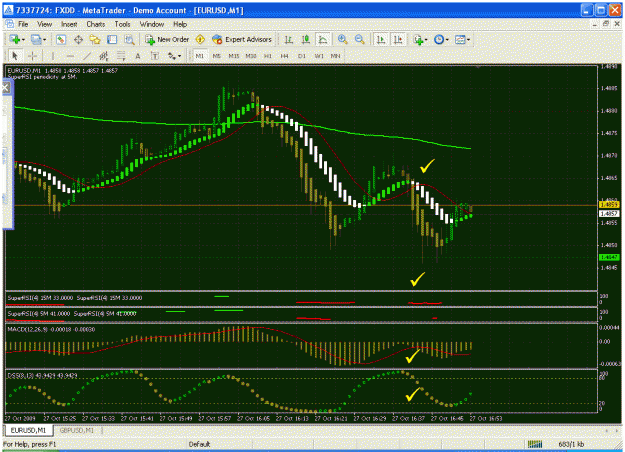Select the line chart view icon

pyautogui.click(x=323, y=39)
